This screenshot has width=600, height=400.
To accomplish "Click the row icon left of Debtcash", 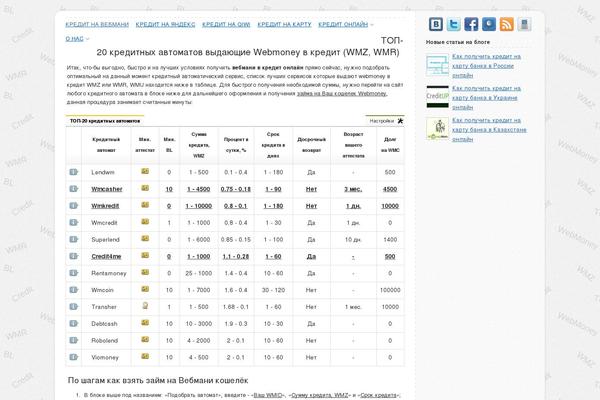I will (73, 323).
